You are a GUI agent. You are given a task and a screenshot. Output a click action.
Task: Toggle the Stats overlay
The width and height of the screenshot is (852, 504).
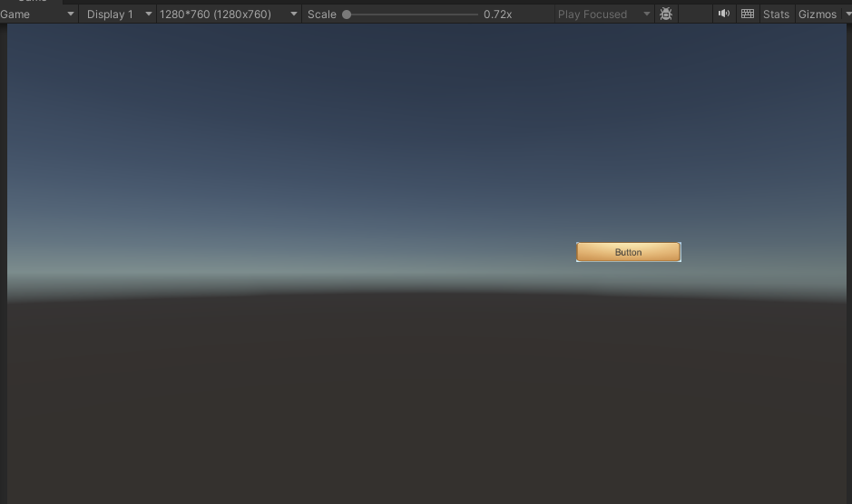coord(776,14)
